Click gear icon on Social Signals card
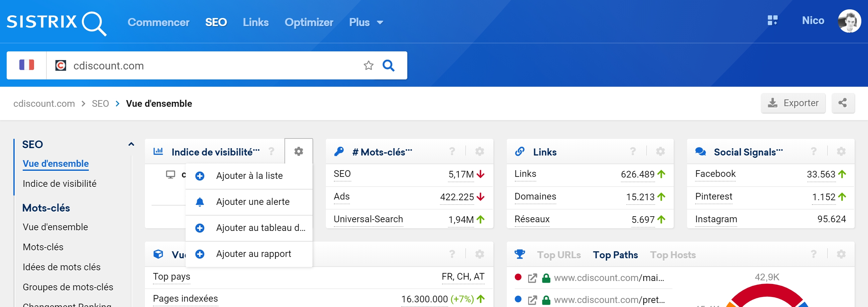868x307 pixels. tap(841, 151)
